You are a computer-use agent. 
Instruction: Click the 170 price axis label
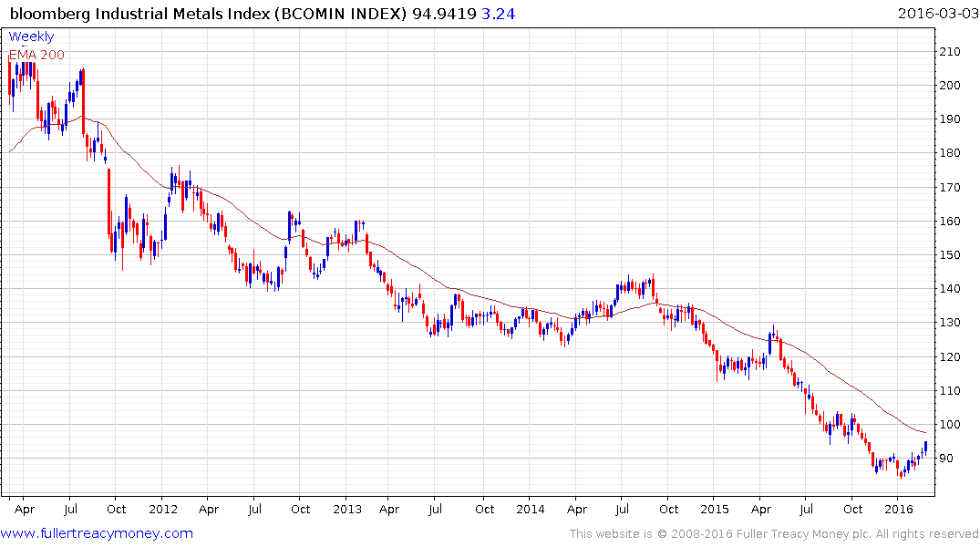pos(950,188)
